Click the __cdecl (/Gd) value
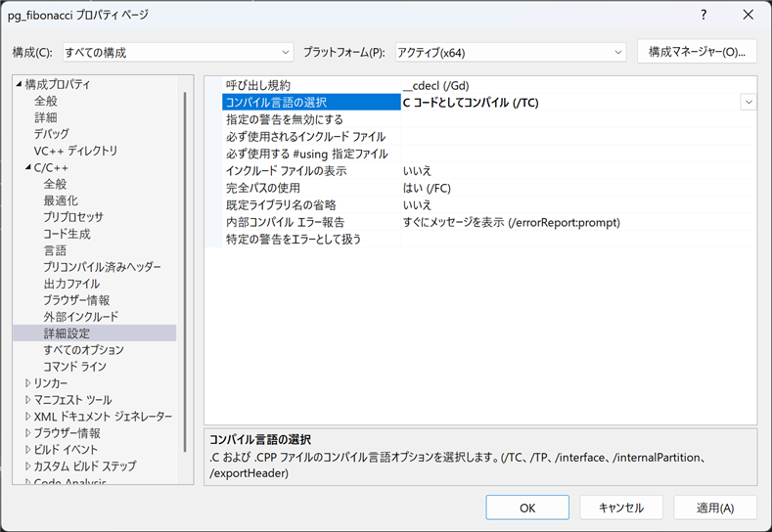This screenshot has width=772, height=532. coord(435,86)
